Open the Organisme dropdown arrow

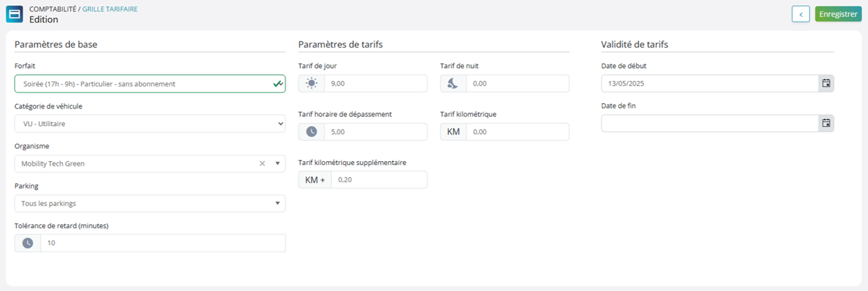point(278,164)
